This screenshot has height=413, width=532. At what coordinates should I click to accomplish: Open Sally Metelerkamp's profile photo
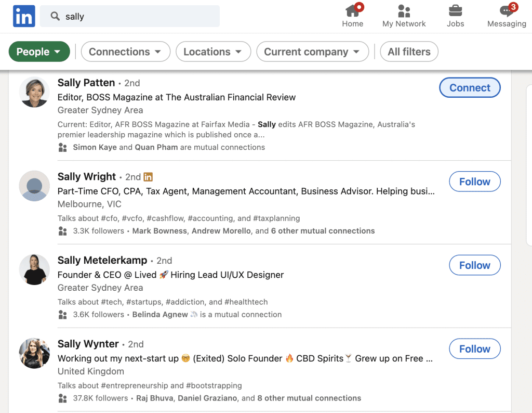(x=34, y=269)
